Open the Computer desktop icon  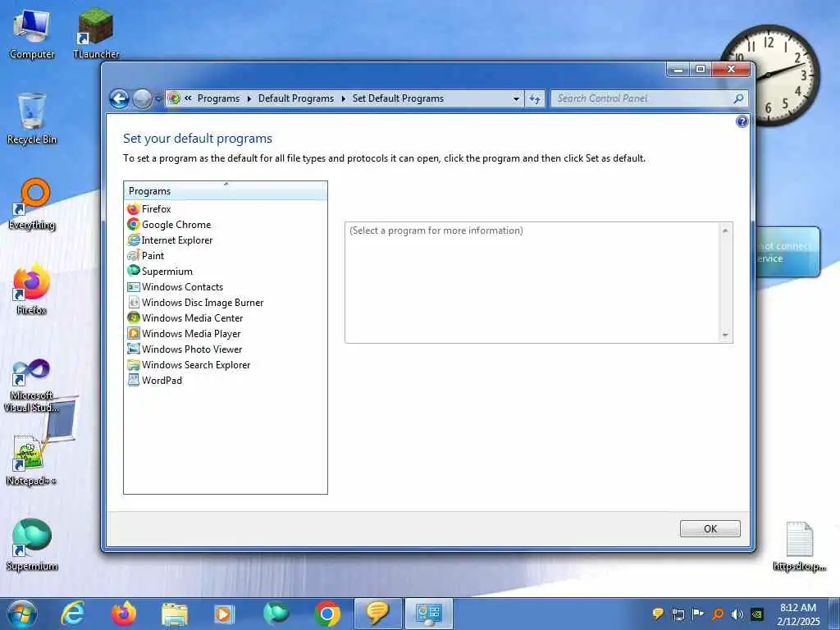coord(32,33)
